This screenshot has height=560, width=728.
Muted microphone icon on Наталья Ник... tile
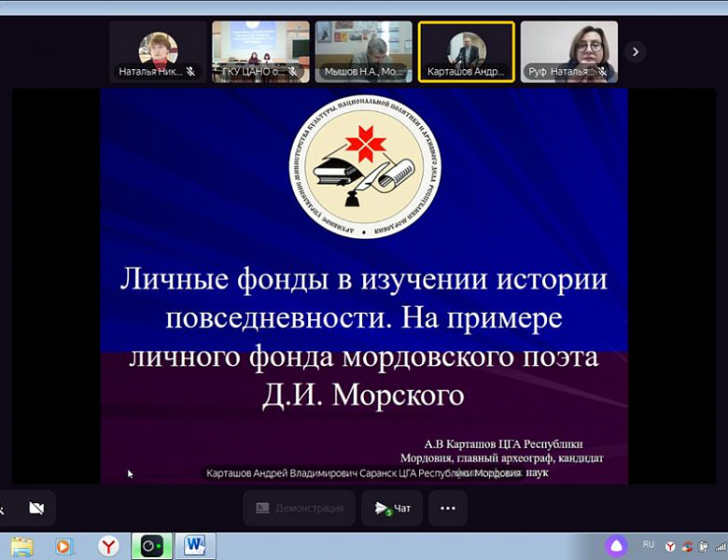[190, 72]
